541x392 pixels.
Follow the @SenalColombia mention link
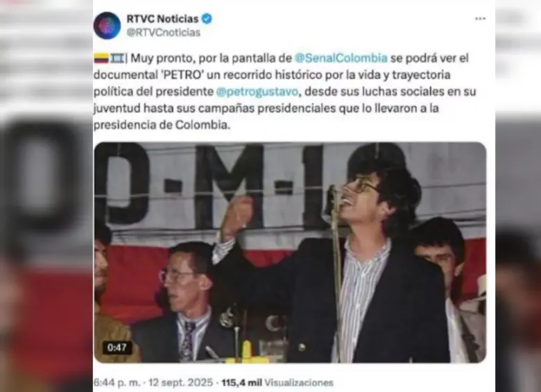tap(341, 58)
